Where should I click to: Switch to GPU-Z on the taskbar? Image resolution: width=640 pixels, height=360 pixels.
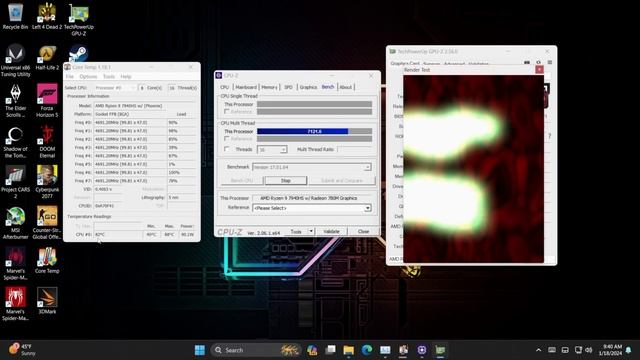click(x=440, y=350)
